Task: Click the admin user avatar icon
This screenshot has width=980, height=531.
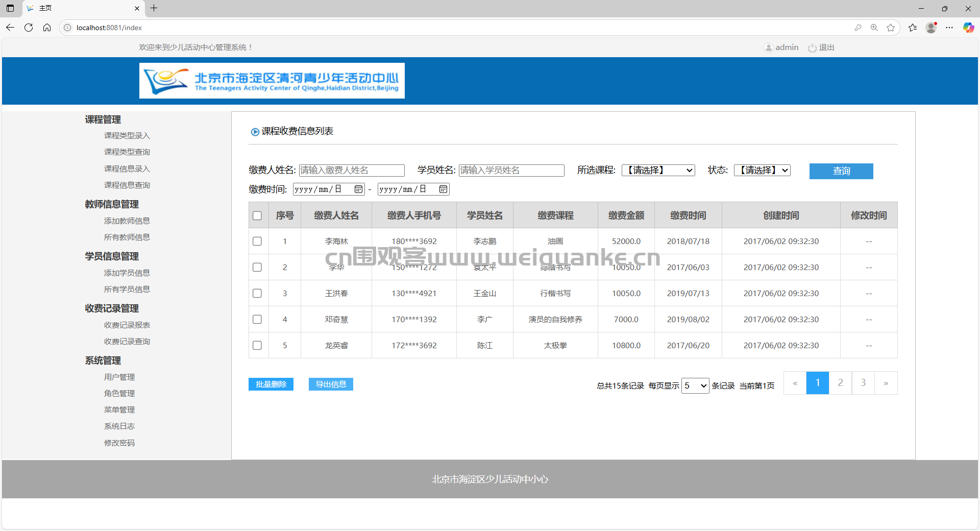Action: 768,47
